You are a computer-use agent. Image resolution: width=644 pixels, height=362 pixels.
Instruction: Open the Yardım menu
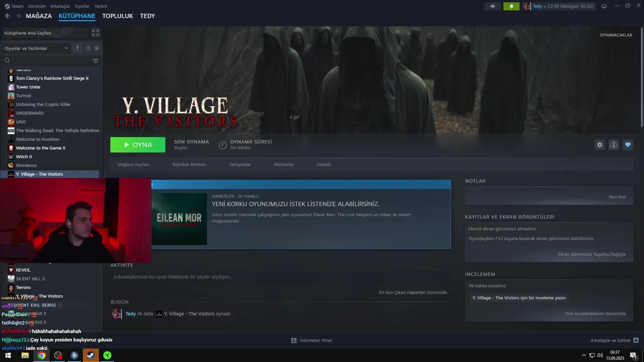coord(101,6)
